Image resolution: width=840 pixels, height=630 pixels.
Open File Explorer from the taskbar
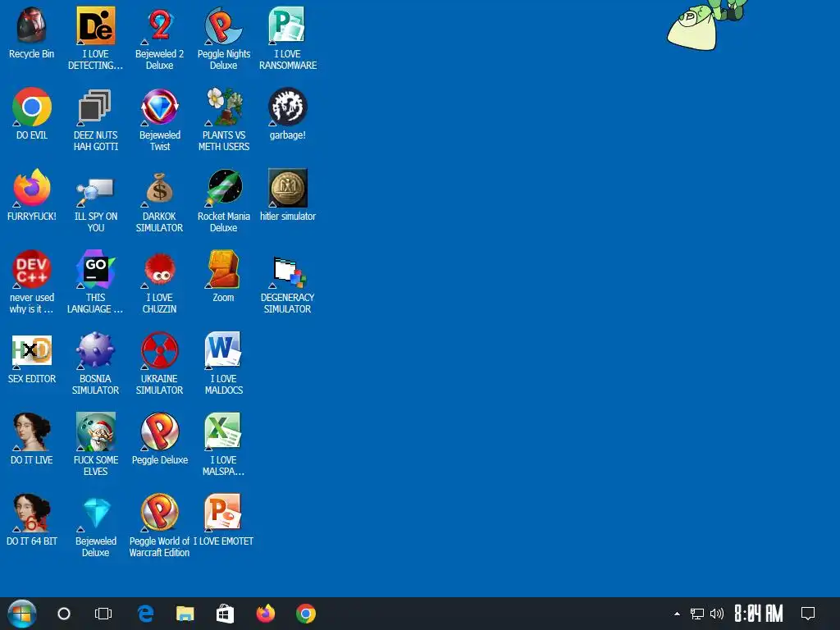(185, 614)
